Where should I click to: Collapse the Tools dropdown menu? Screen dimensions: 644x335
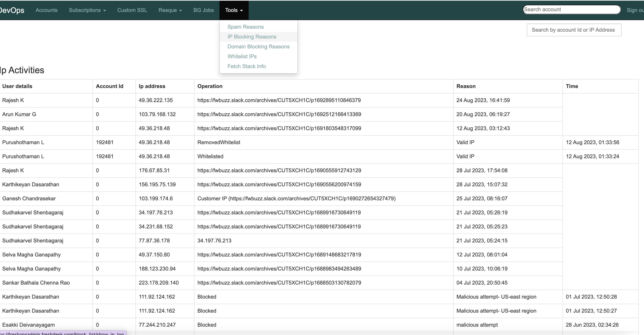click(234, 10)
